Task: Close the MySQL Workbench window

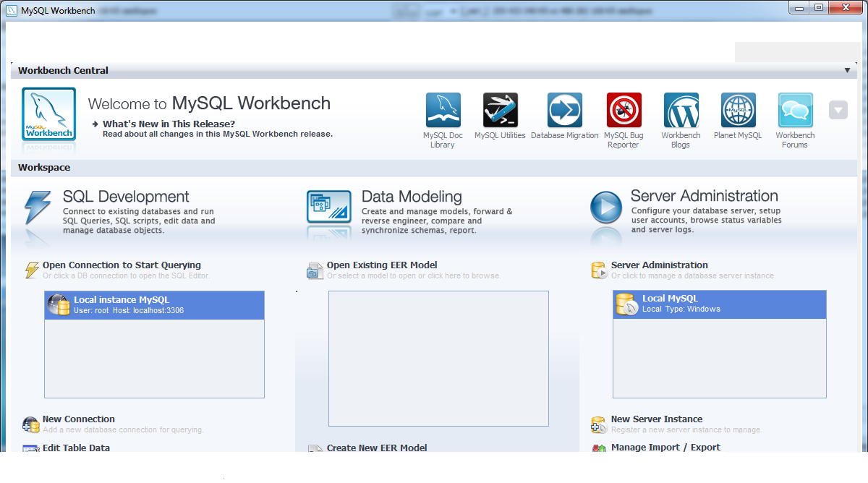Action: tap(845, 7)
